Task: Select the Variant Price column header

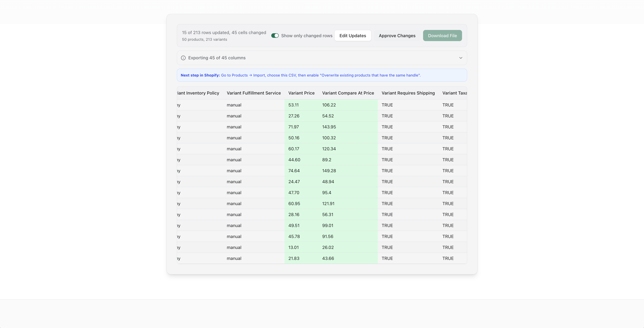Action: pyautogui.click(x=301, y=93)
